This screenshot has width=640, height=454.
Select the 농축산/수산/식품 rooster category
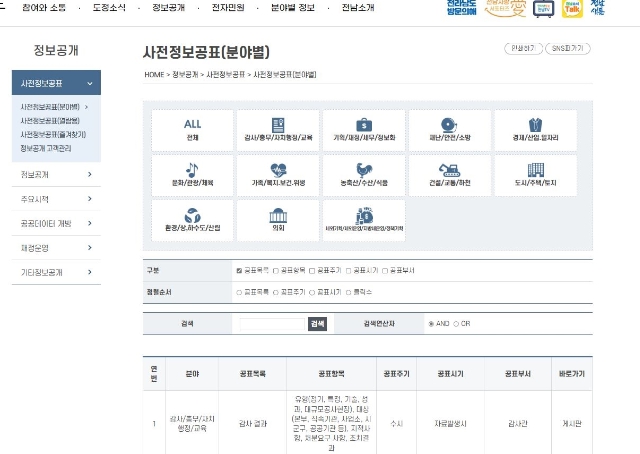click(364, 175)
